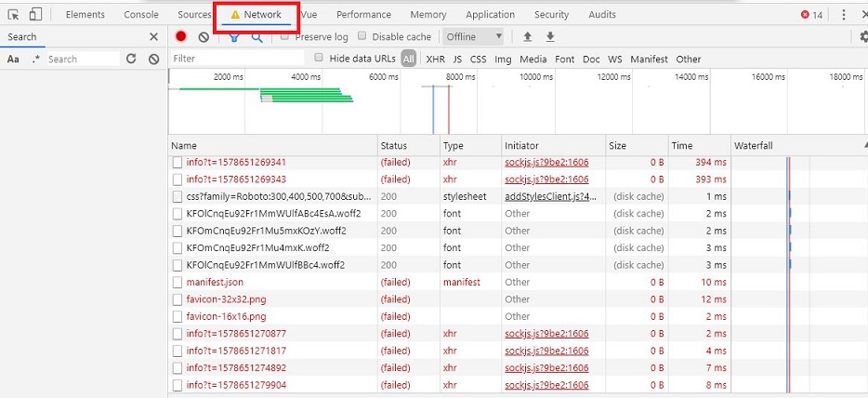Import HAR file with upload arrow
Image resolution: width=868 pixels, height=398 pixels.
(528, 37)
